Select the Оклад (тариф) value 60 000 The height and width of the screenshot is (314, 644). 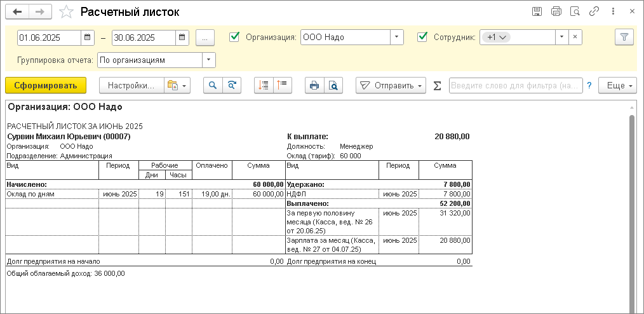click(x=351, y=156)
